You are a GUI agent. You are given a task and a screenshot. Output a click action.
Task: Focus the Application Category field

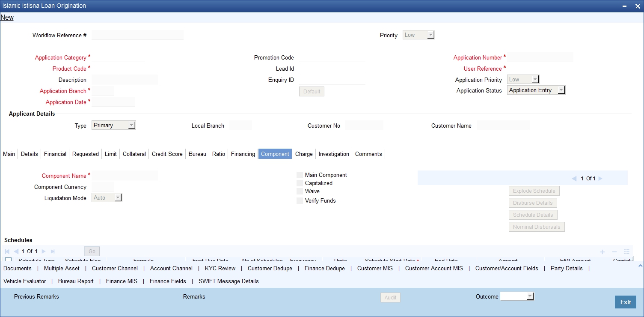click(x=119, y=57)
